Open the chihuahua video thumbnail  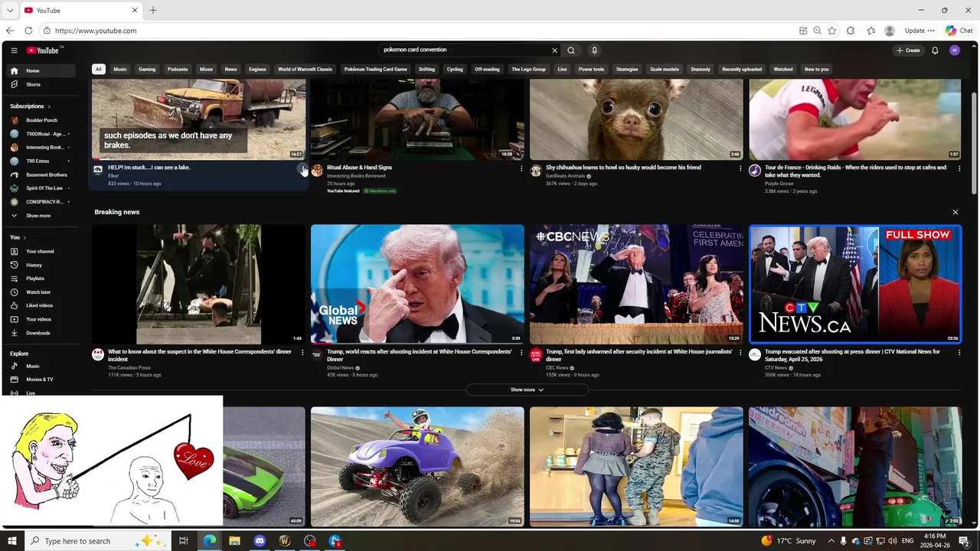point(636,119)
